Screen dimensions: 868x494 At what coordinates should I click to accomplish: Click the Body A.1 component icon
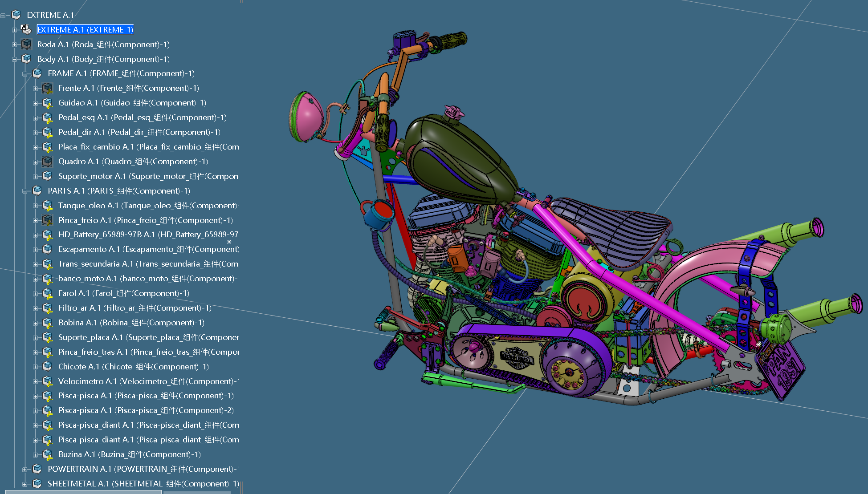(27, 59)
